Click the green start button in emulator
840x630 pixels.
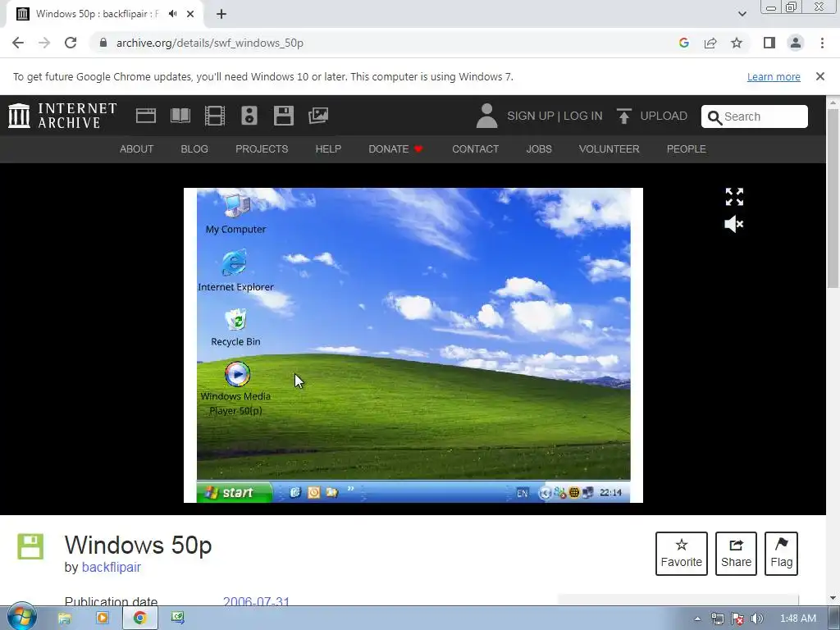pyautogui.click(x=235, y=492)
